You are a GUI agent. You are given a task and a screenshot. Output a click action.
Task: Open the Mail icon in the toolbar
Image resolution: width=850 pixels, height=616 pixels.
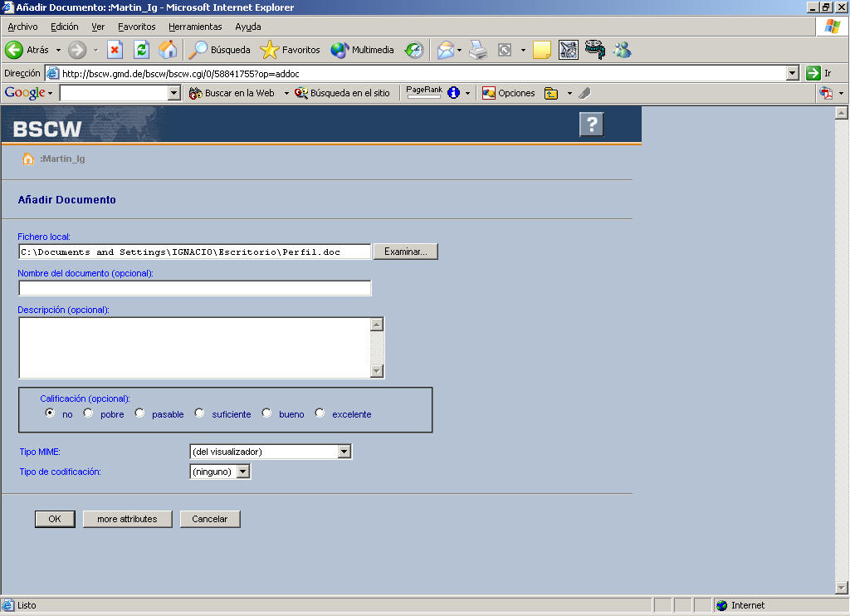(x=446, y=50)
